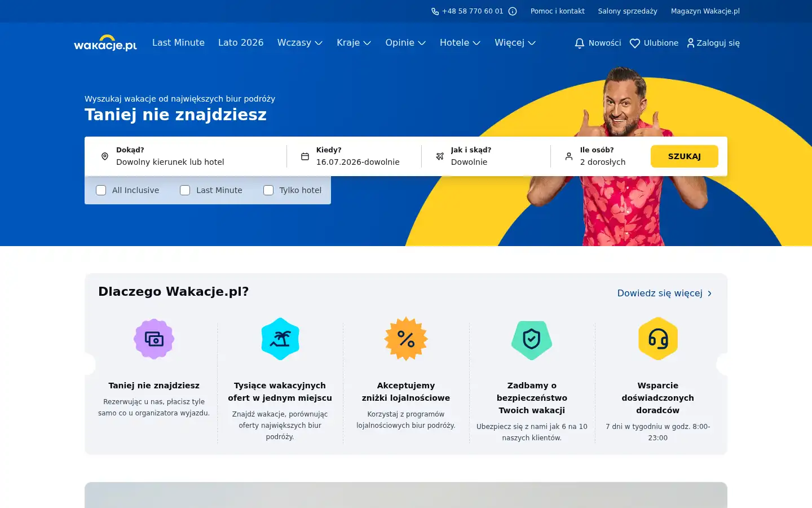
Task: Click the location pin icon in Dokąd
Action: coord(104,156)
